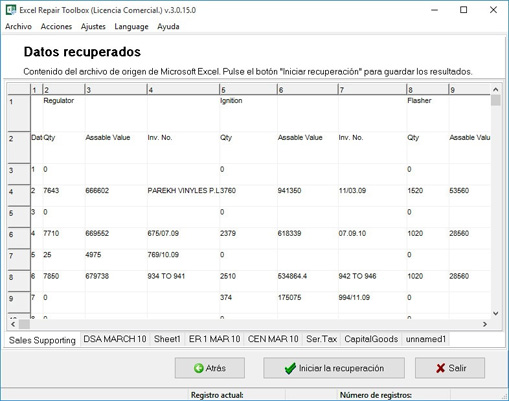This screenshot has width=509, height=401.
Task: Open the Acciones menu
Action: [x=56, y=26]
